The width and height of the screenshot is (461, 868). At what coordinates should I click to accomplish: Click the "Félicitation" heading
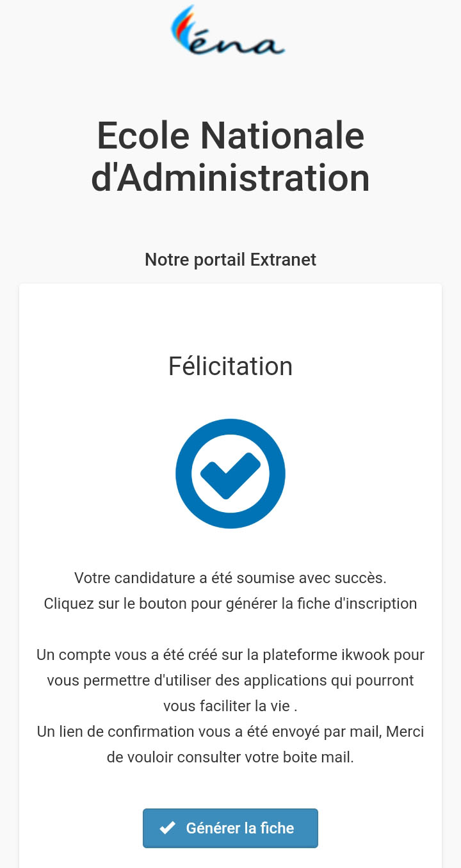pyautogui.click(x=230, y=366)
